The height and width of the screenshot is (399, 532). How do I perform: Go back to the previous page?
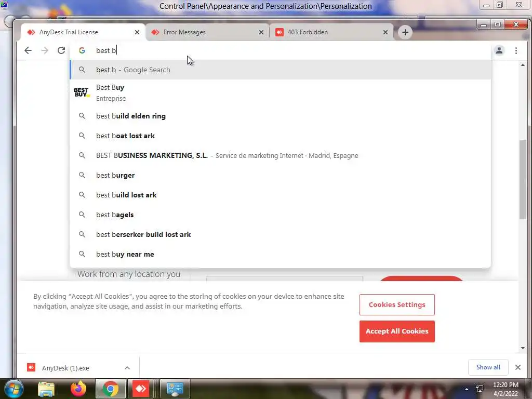(28, 50)
